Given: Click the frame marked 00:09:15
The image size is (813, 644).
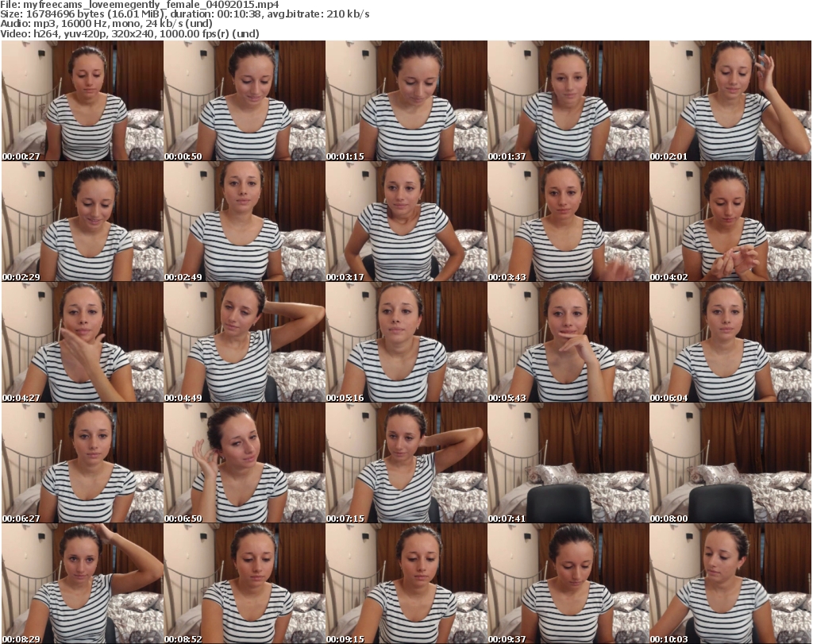Looking at the screenshot, I should click(x=406, y=584).
